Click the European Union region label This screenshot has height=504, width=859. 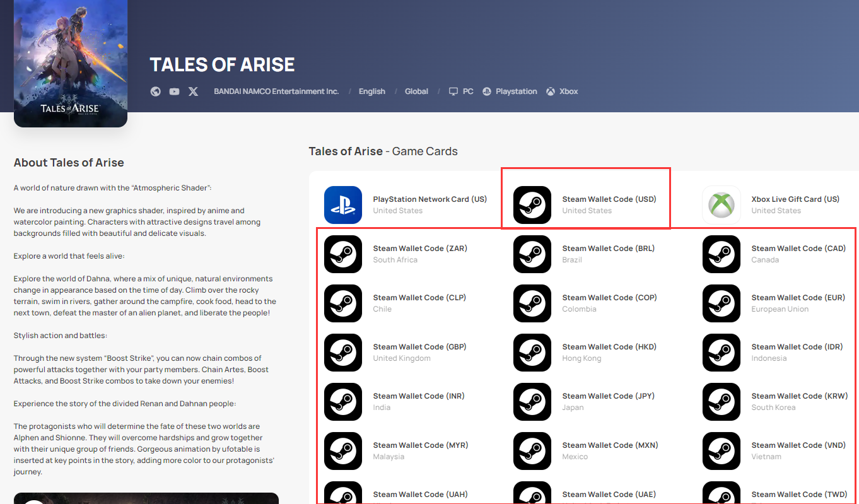click(780, 309)
